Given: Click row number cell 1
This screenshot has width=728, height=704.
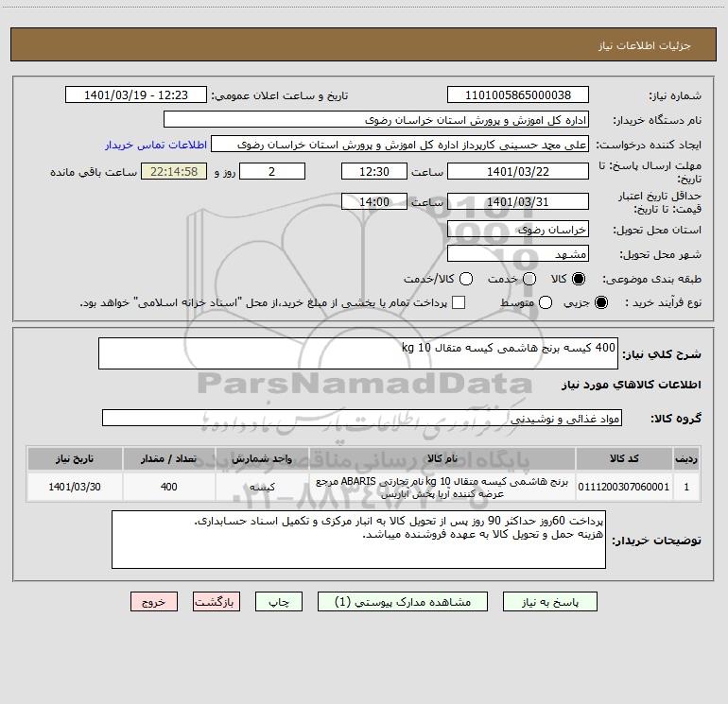Looking at the screenshot, I should pos(686,487).
